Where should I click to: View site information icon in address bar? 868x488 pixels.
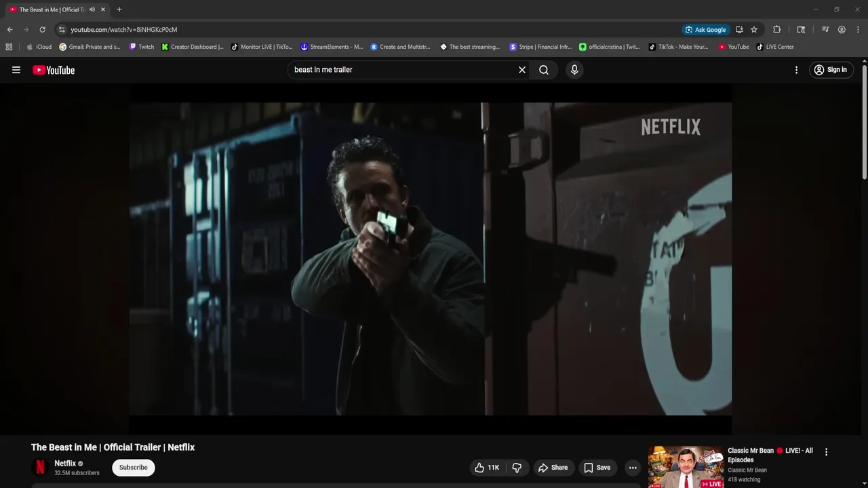tap(62, 30)
